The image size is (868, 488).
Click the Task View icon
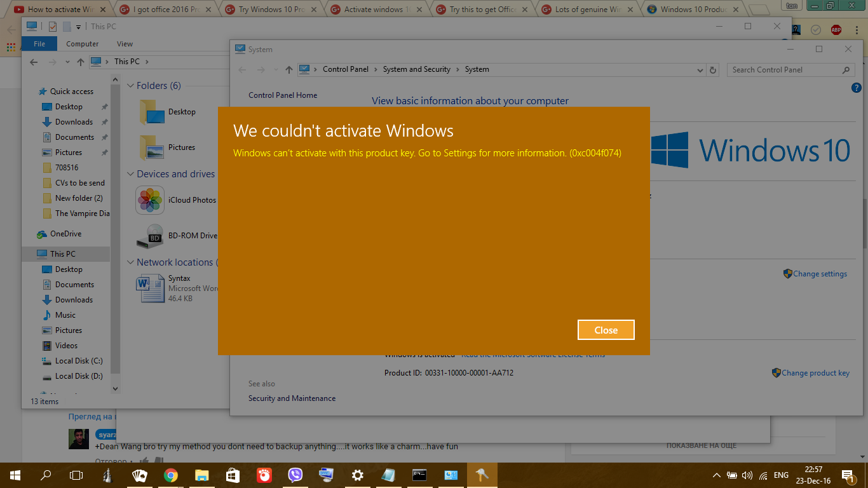point(76,475)
